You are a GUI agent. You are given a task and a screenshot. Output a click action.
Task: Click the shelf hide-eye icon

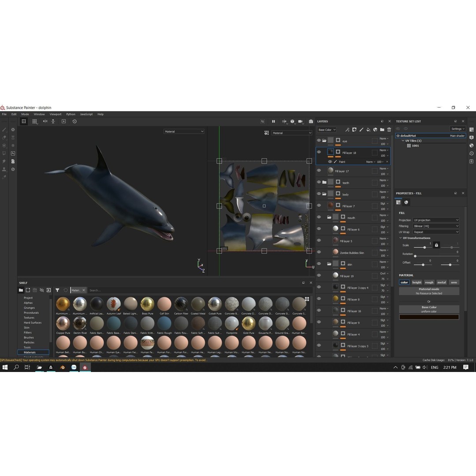pos(42,290)
